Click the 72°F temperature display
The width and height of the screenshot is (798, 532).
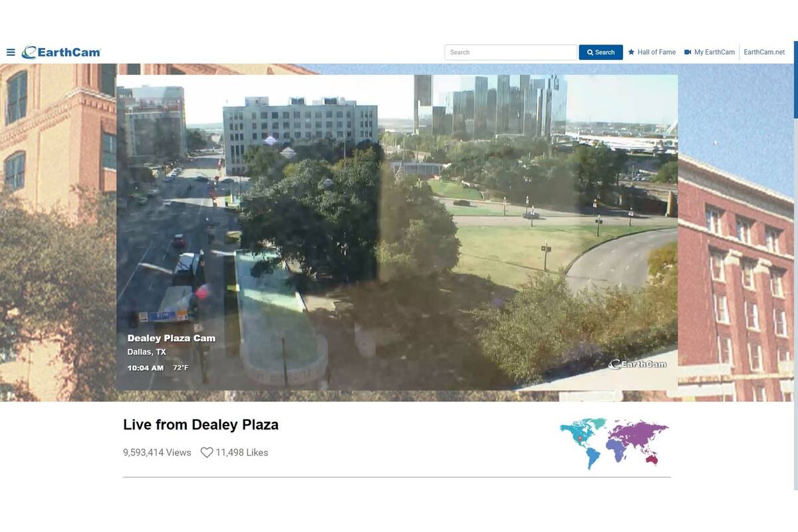pos(180,367)
